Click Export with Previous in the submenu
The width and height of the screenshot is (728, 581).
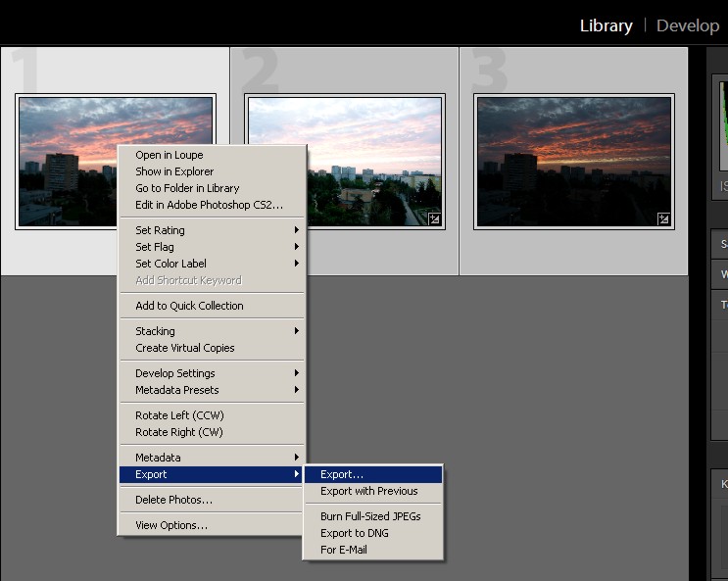click(x=368, y=491)
